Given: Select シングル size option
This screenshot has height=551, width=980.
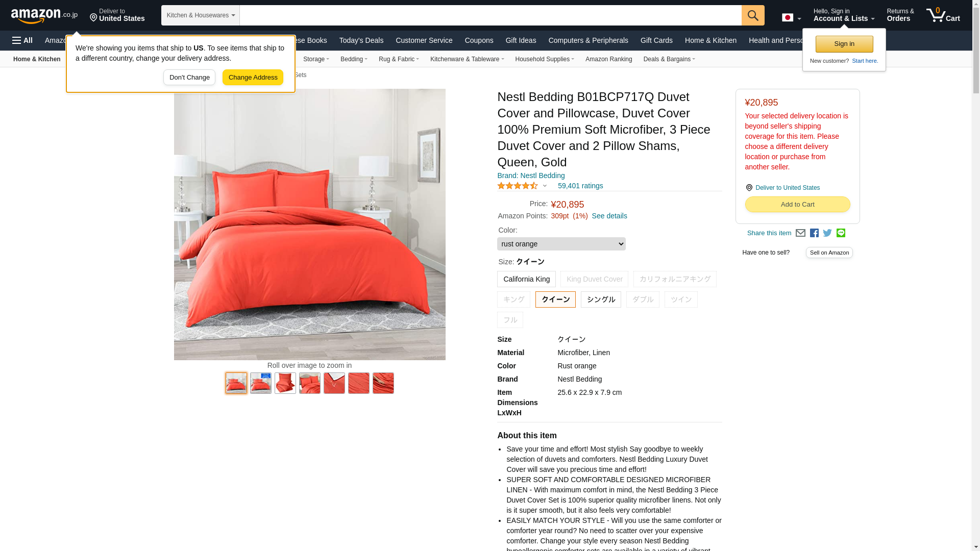Looking at the screenshot, I should pyautogui.click(x=601, y=299).
